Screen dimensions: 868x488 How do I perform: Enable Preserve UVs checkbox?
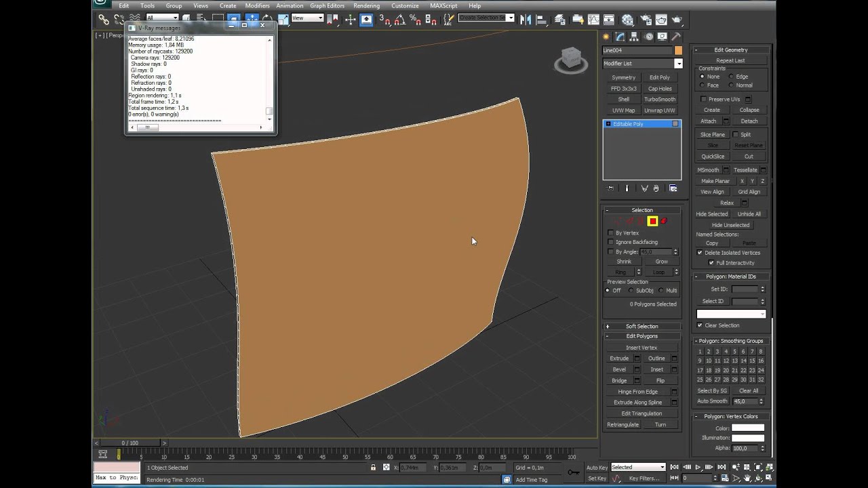tap(704, 99)
